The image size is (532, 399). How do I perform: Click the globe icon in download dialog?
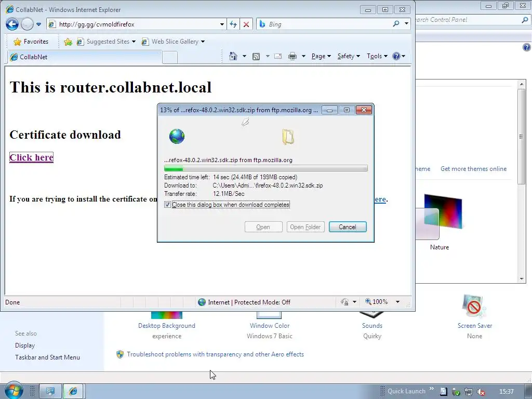tap(177, 137)
